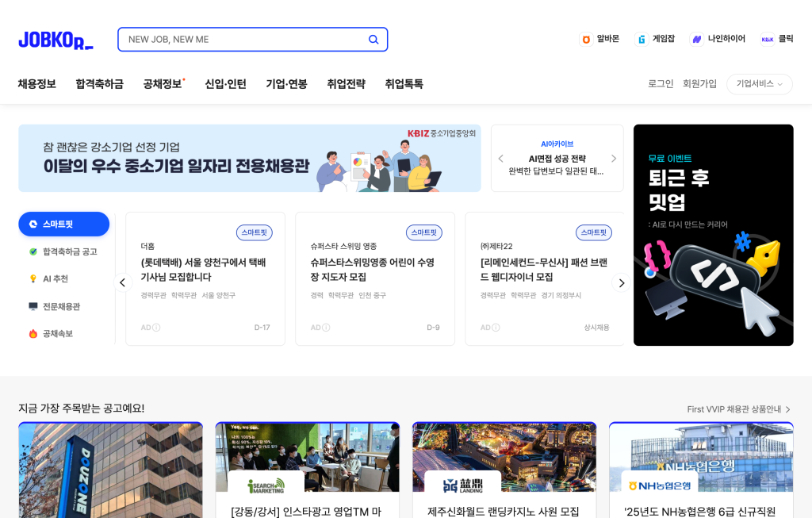812x518 pixels.
Task: Open the 나인하이어 site icon
Action: 697,39
